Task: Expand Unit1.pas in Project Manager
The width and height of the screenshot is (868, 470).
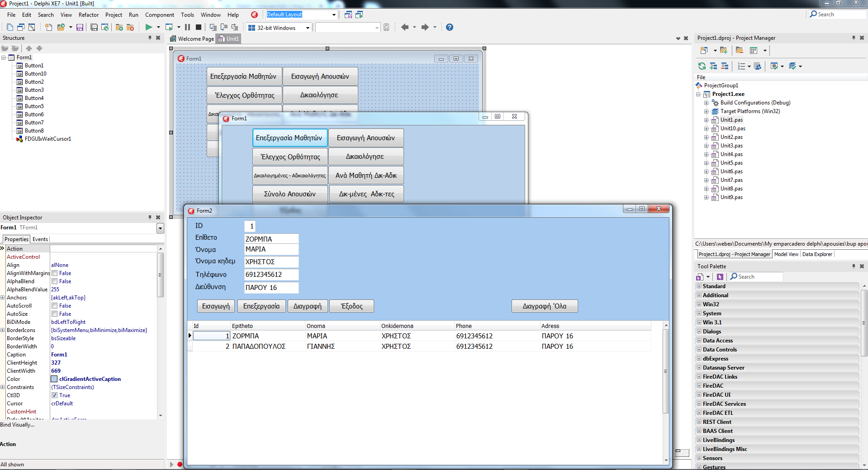Action: pos(706,120)
